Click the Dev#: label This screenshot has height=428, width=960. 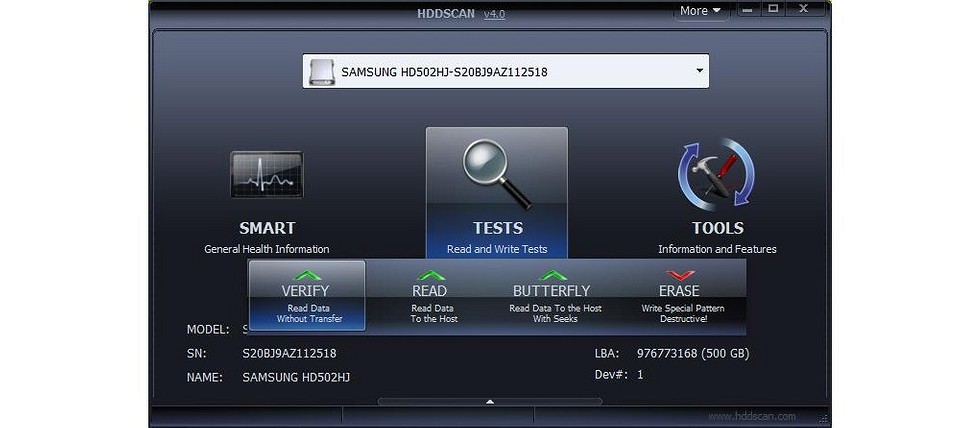(611, 374)
